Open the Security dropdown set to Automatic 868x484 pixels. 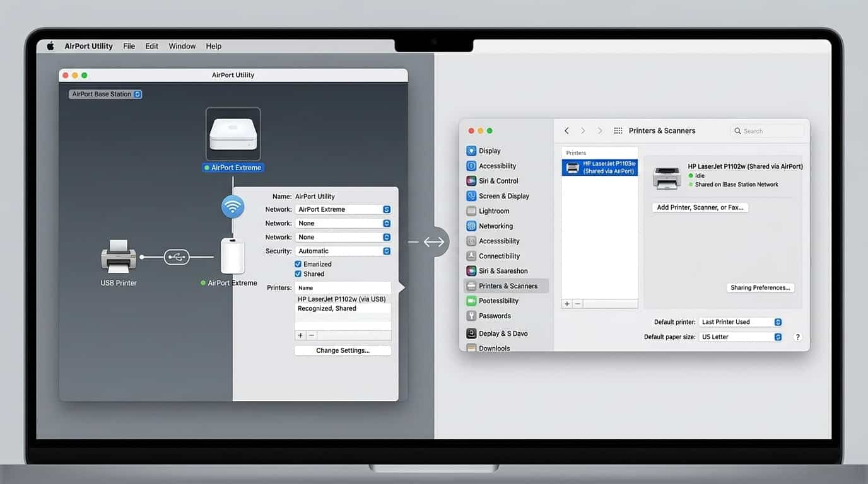tap(343, 251)
